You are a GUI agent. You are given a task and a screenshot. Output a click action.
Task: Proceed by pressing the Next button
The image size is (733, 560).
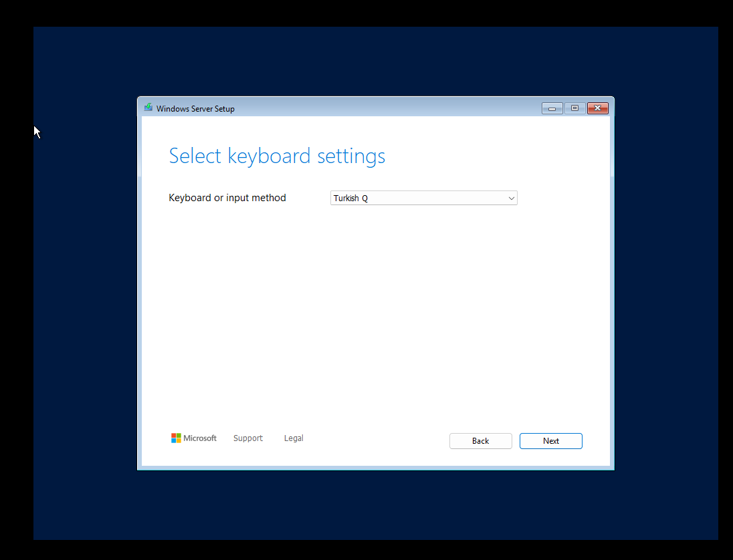pos(550,441)
